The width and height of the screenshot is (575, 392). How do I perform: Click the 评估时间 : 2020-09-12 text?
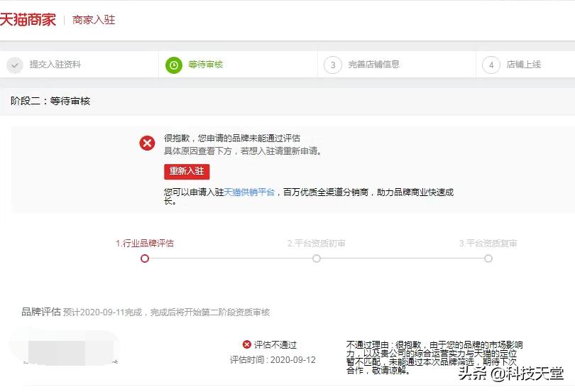273,360
